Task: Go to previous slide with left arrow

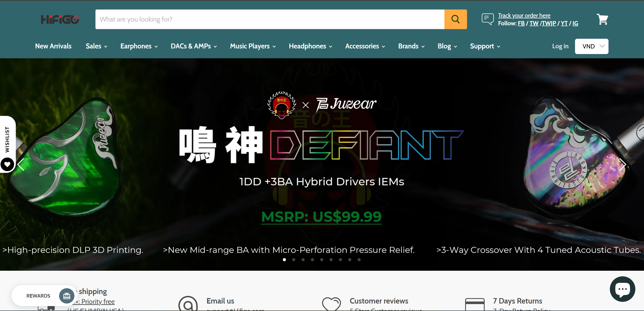Action: [21, 164]
